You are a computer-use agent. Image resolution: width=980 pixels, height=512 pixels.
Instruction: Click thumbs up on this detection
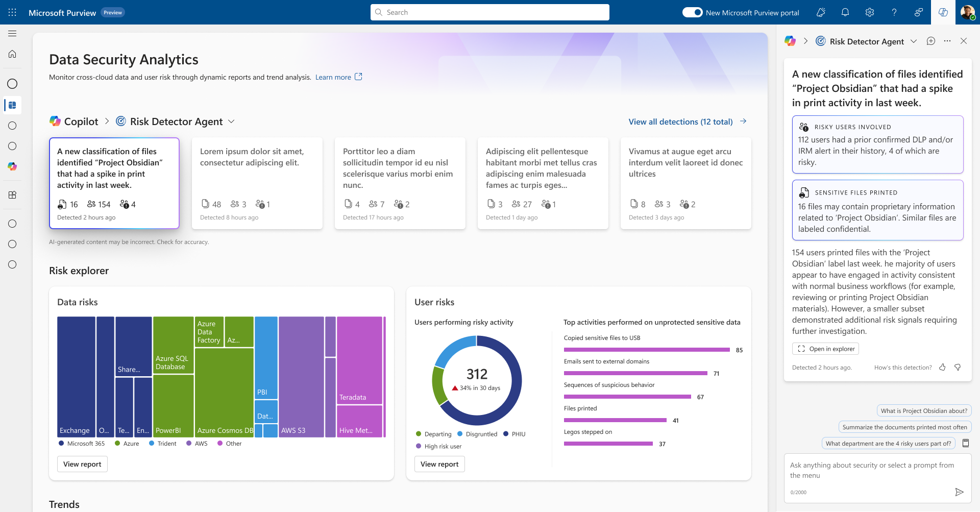942,367
